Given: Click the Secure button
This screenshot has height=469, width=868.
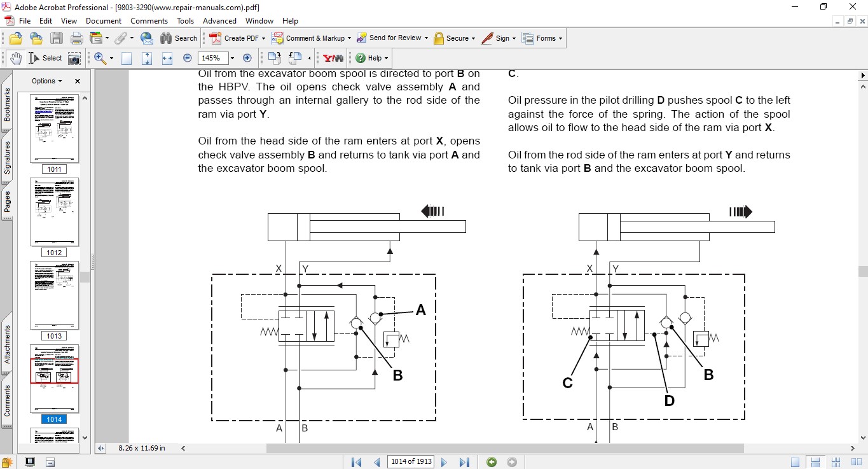Looking at the screenshot, I should point(454,38).
